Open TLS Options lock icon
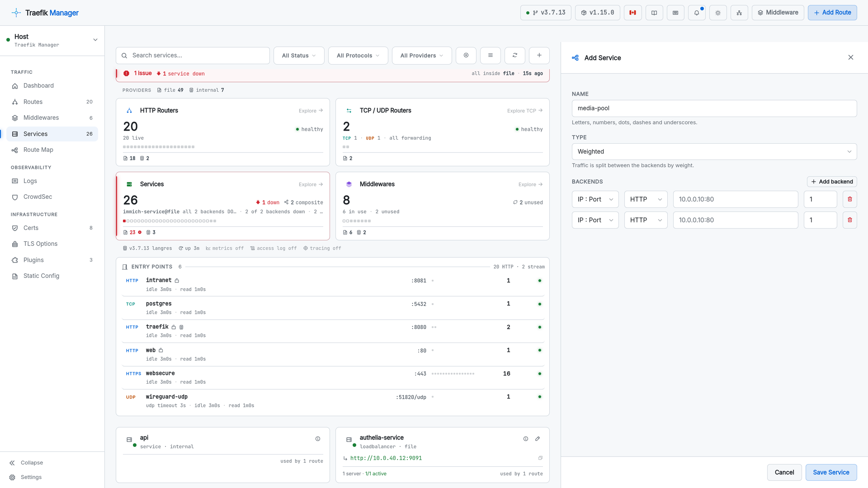The image size is (868, 488). [x=15, y=244]
